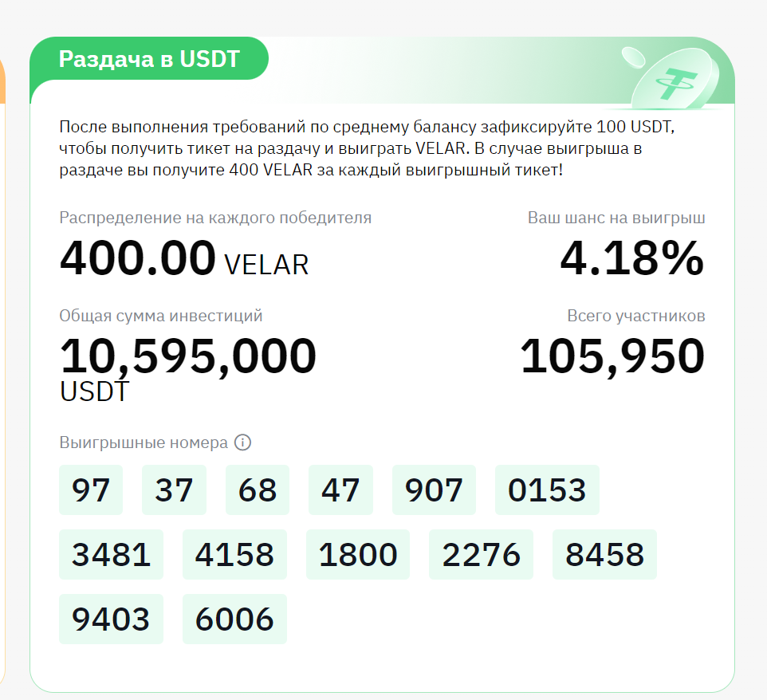Click winning number 47
Image resolution: width=767 pixels, height=700 pixels.
click(x=340, y=490)
